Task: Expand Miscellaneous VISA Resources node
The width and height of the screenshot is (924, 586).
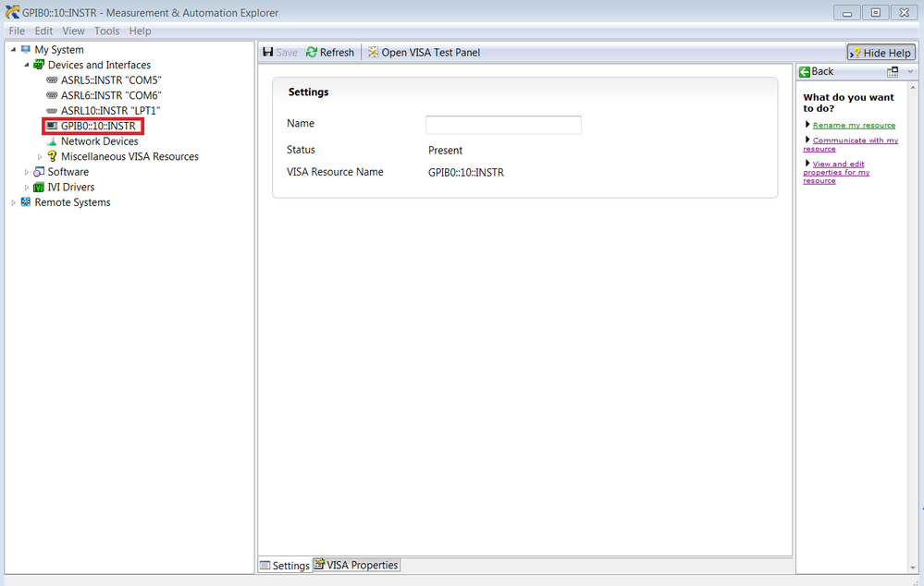Action: click(x=40, y=156)
